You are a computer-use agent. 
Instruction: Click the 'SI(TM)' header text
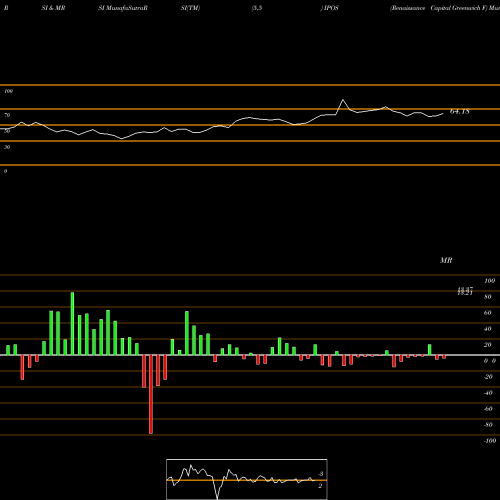tap(190, 8)
